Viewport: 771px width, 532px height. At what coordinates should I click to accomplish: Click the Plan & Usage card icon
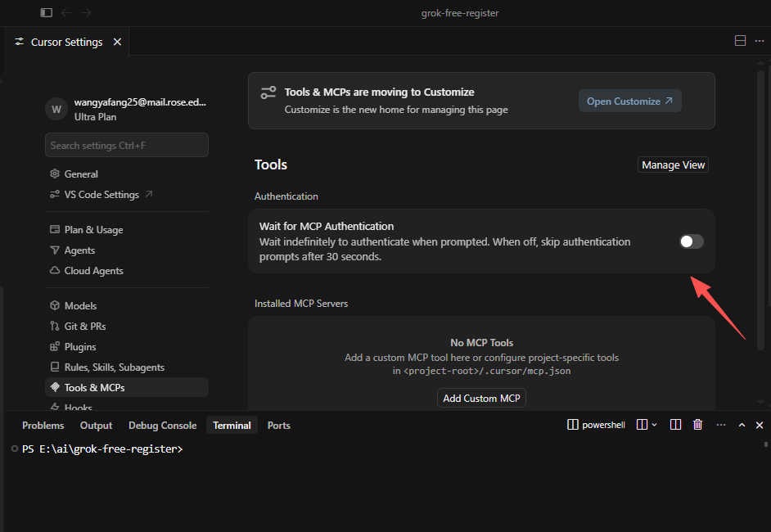click(55, 229)
